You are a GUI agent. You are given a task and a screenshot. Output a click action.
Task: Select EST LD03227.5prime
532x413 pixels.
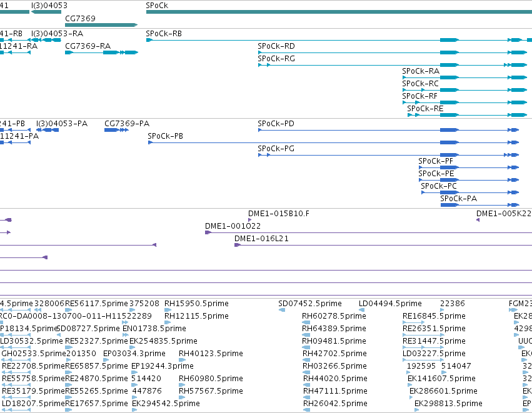[x=434, y=354]
